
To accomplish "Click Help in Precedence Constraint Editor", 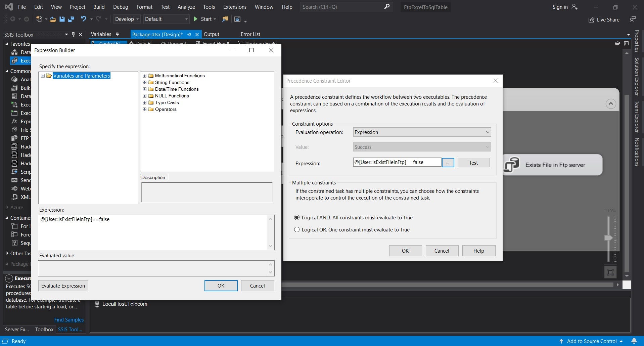I will click(479, 251).
